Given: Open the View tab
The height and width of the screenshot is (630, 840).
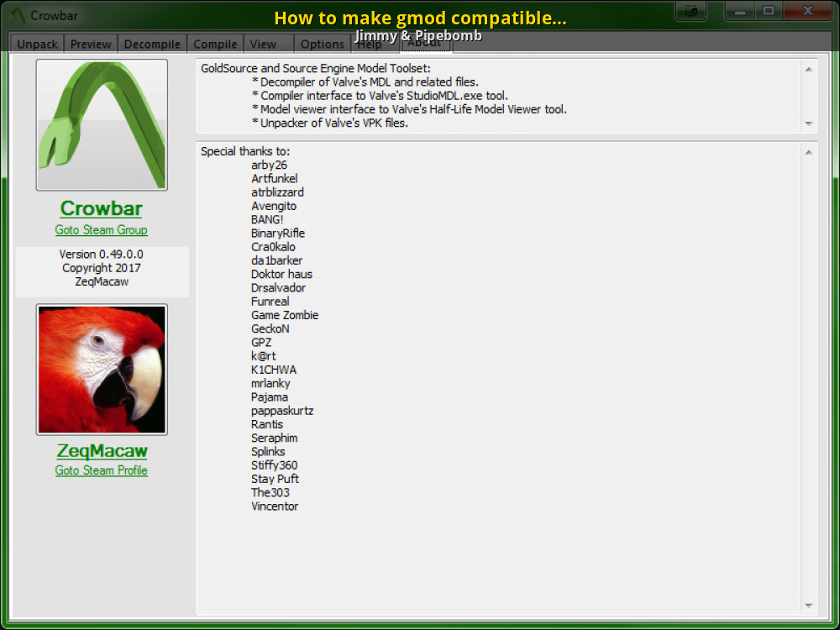Looking at the screenshot, I should pyautogui.click(x=263, y=45).
